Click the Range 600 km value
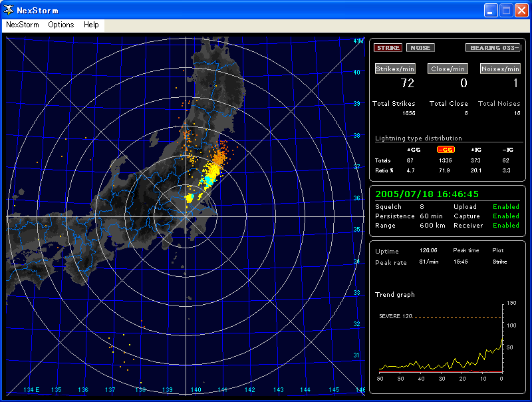The image size is (532, 402). 432,226
